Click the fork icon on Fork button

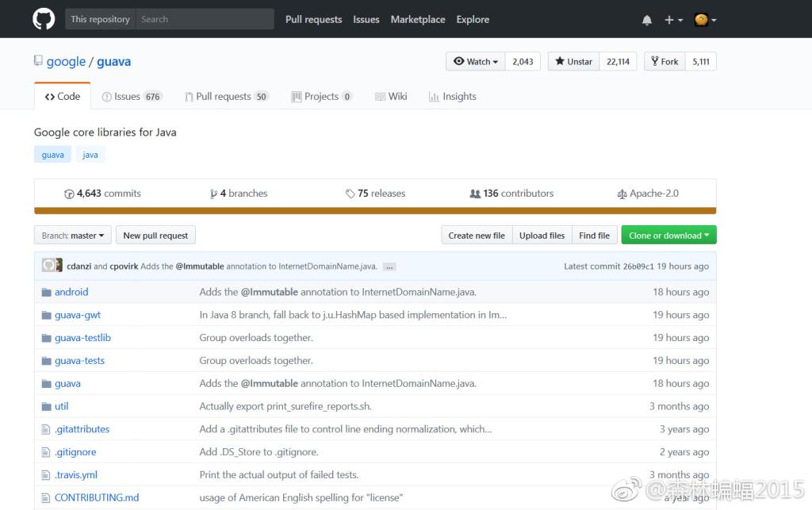(x=654, y=61)
